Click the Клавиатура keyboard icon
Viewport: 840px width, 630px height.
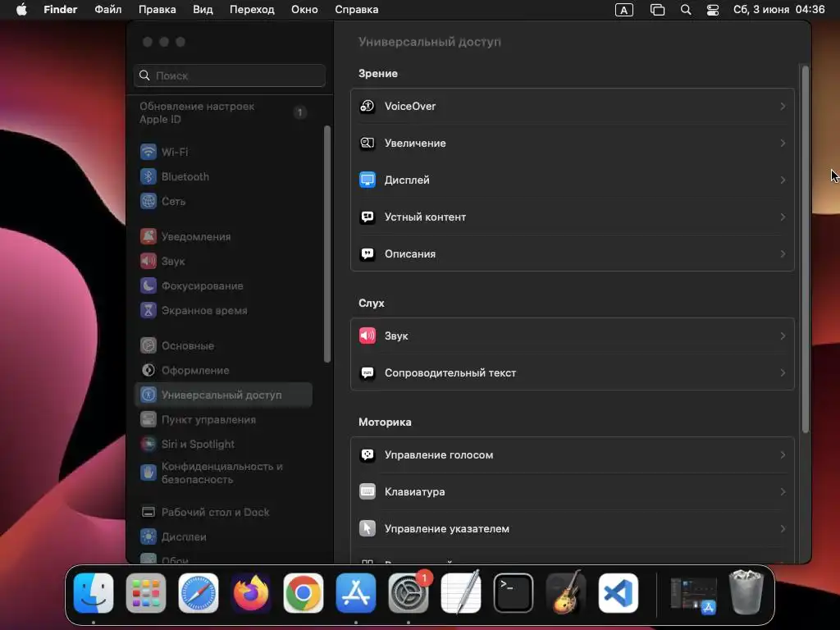click(x=367, y=492)
